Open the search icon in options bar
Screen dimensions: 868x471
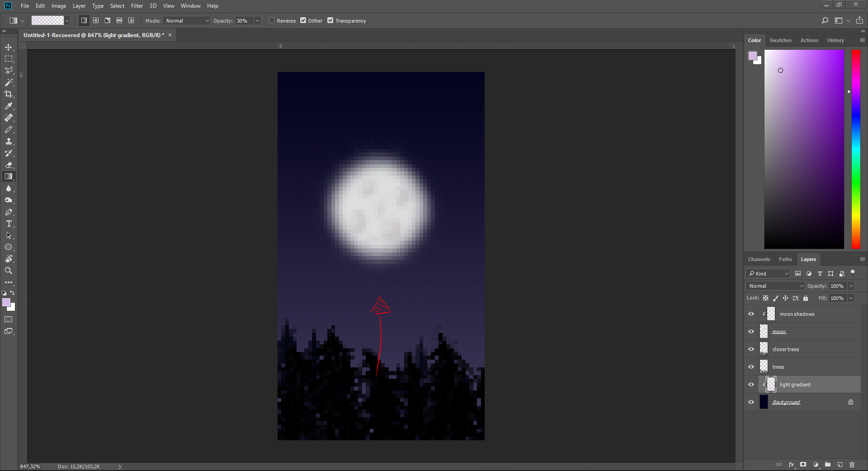point(825,20)
